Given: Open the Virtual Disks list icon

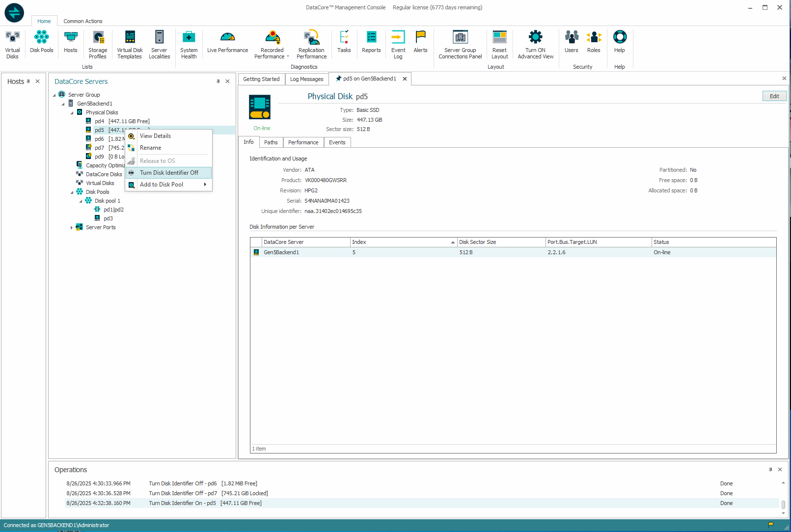Looking at the screenshot, I should click(12, 44).
